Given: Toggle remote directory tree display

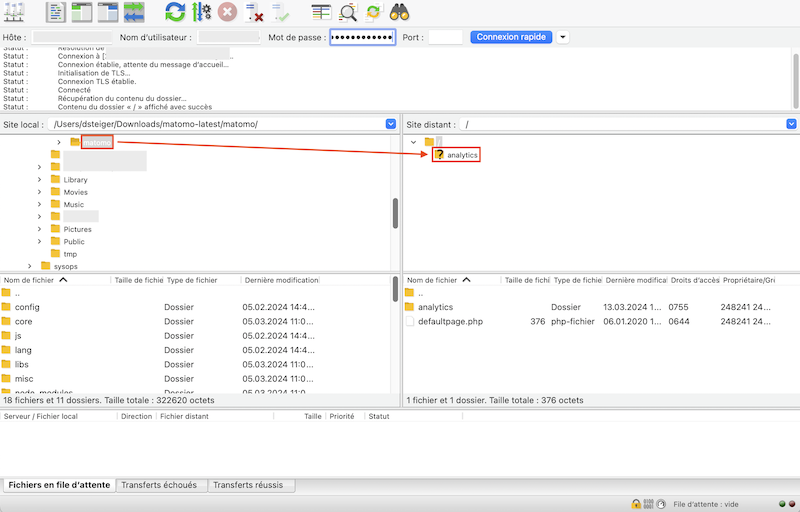Looking at the screenshot, I should pos(108,12).
